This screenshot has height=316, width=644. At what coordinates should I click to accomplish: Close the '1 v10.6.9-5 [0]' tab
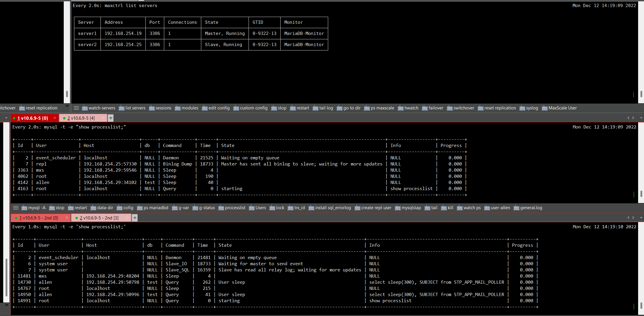[55, 118]
